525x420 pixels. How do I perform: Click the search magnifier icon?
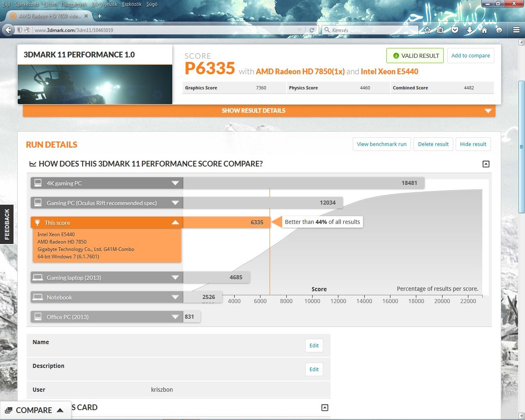click(327, 30)
